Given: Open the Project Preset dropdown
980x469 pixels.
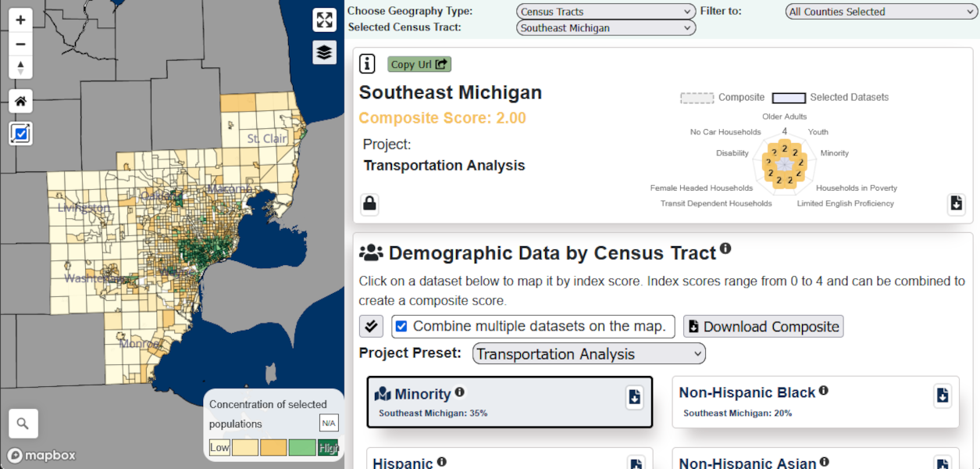Looking at the screenshot, I should [588, 353].
